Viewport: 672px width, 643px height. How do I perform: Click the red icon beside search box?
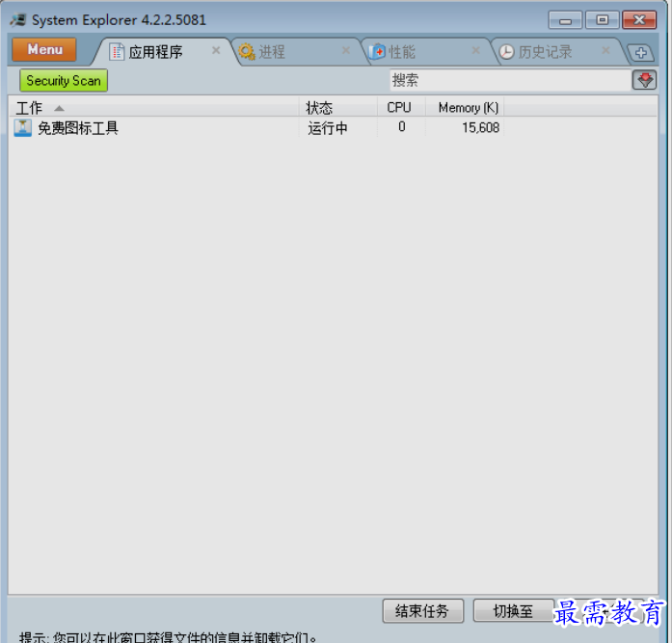coord(644,81)
